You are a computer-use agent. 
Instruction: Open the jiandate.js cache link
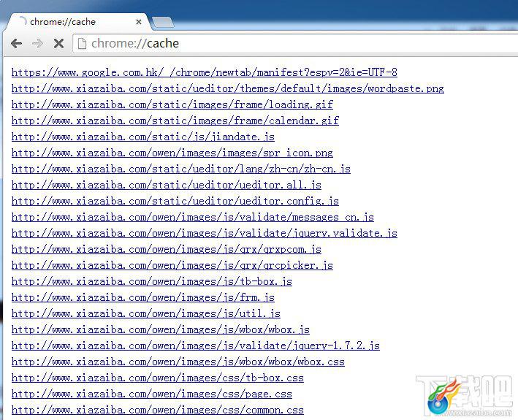coord(143,137)
